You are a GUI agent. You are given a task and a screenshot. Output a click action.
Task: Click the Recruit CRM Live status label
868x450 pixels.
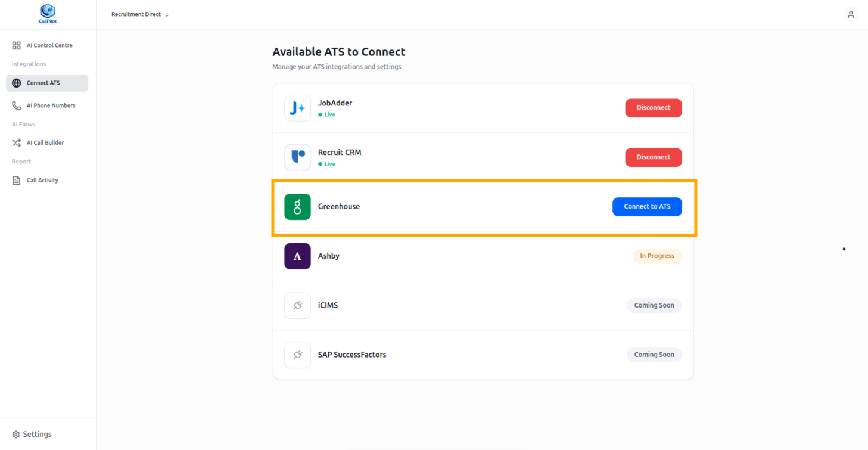[326, 164]
